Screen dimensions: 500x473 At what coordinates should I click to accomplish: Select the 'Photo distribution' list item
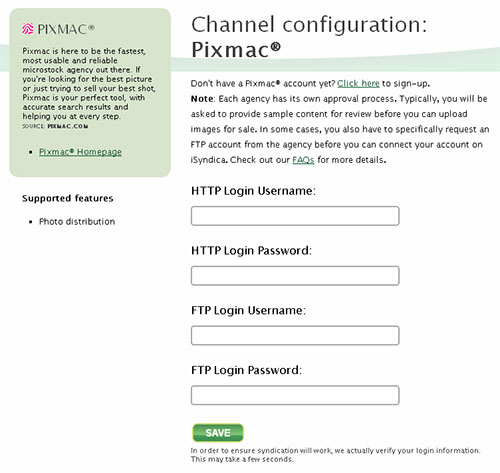[x=77, y=222]
